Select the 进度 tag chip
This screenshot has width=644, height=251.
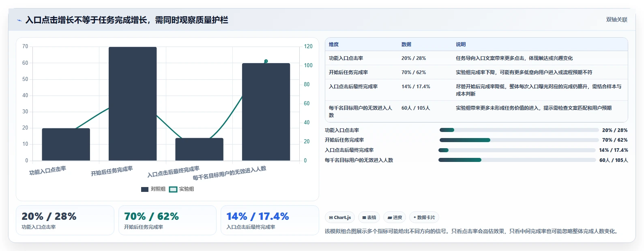pyautogui.click(x=395, y=217)
